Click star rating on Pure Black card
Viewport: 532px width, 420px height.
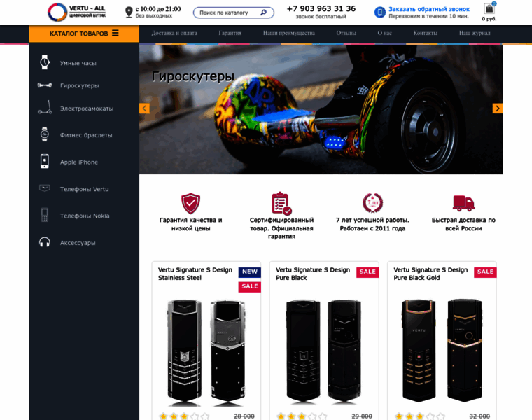pyautogui.click(x=302, y=416)
